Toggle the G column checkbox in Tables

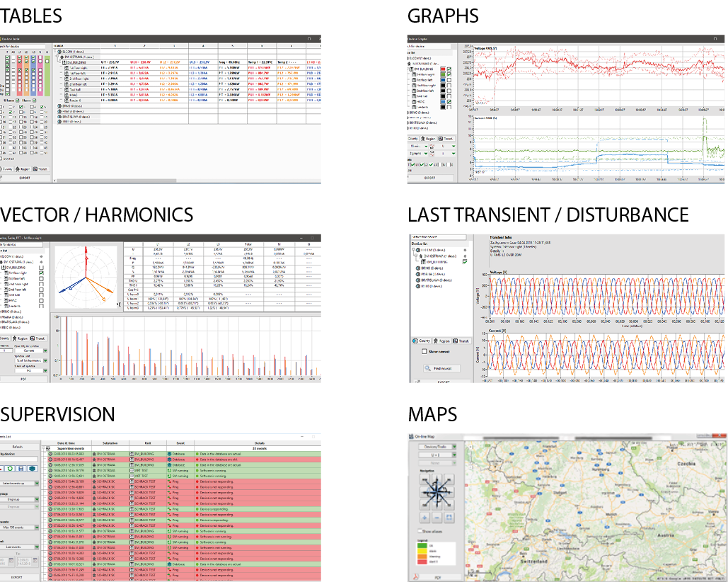47,61
